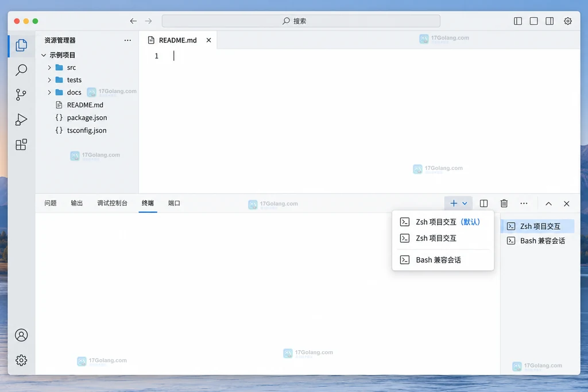588x392 pixels.
Task: Open the Extensions view
Action: point(21,145)
